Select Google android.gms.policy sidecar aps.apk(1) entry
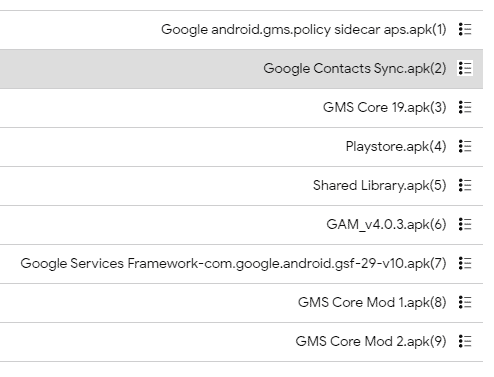The height and width of the screenshot is (377, 494). point(304,30)
